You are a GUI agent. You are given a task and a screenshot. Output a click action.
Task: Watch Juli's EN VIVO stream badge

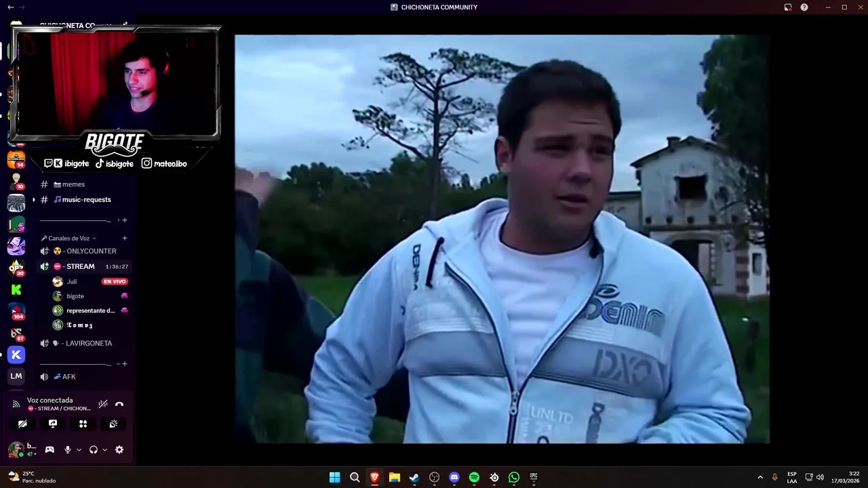pos(115,281)
